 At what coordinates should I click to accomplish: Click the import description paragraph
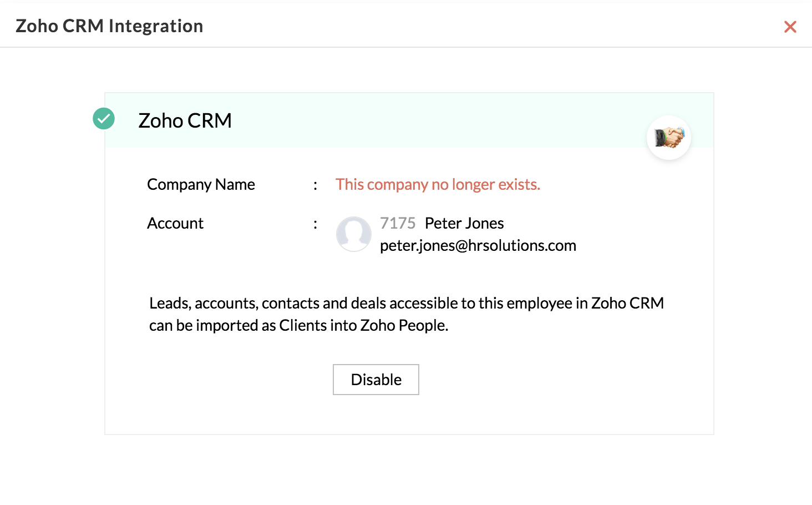click(x=407, y=314)
